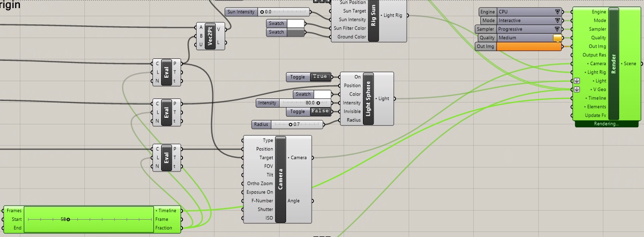The image size is (644, 237).
Task: Adjust the Intensity 80.0 slider handle
Action: [318, 103]
